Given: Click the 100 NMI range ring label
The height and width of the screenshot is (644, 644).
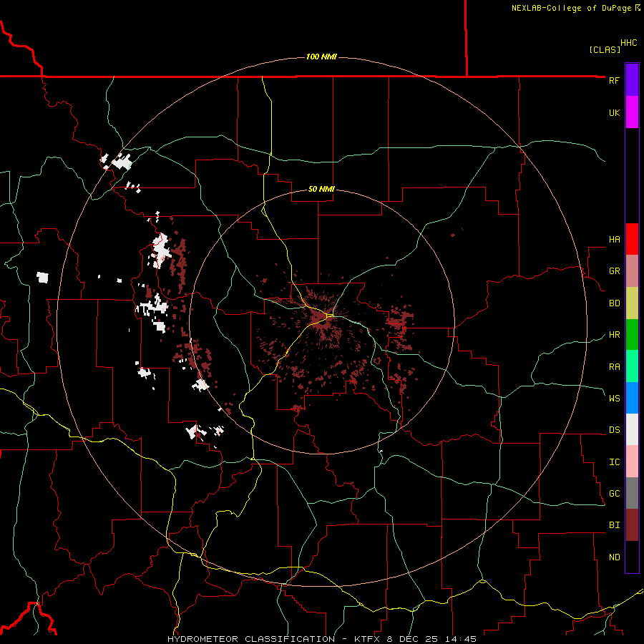Looking at the screenshot, I should pos(321,57).
